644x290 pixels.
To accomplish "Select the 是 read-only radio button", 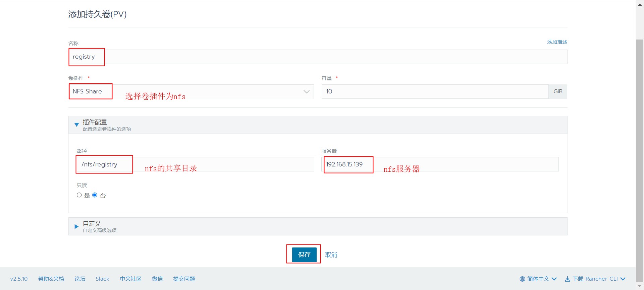I will click(x=79, y=195).
